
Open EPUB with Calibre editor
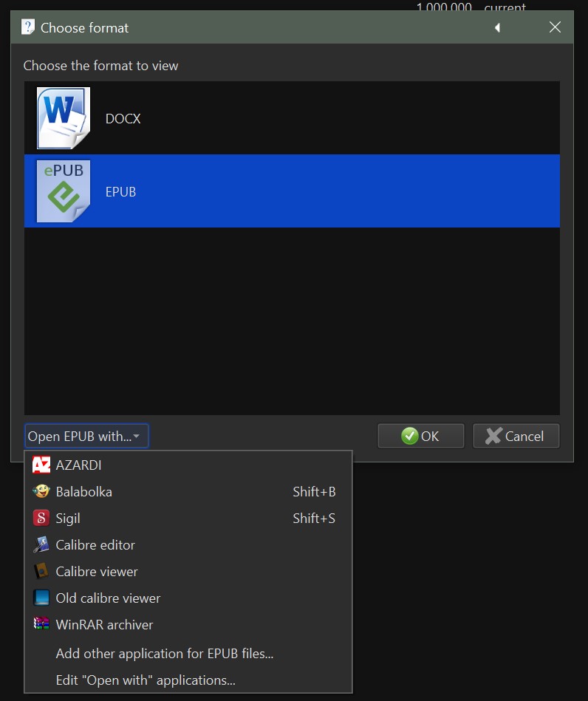click(x=188, y=544)
